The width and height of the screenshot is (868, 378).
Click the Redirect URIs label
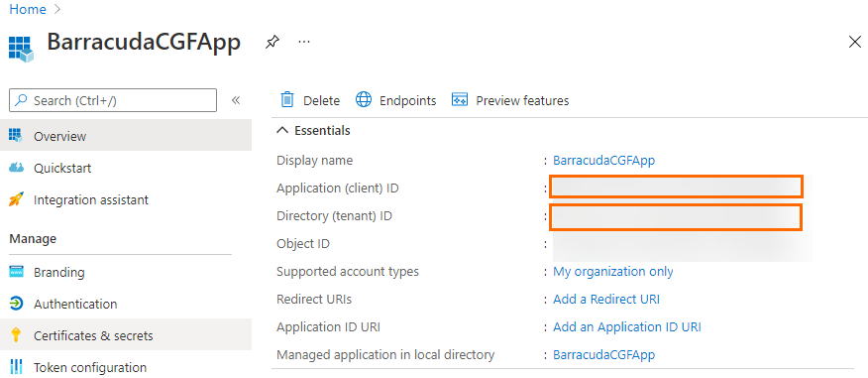[314, 300]
